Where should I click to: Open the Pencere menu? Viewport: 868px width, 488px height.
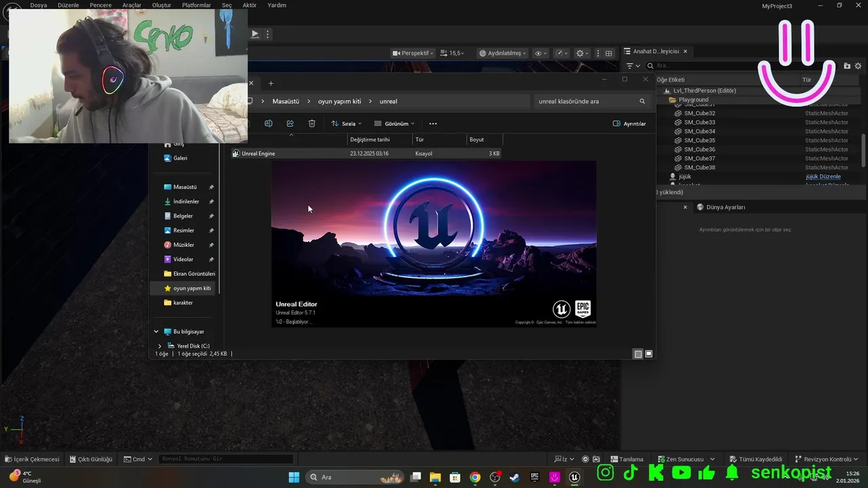[x=100, y=5]
